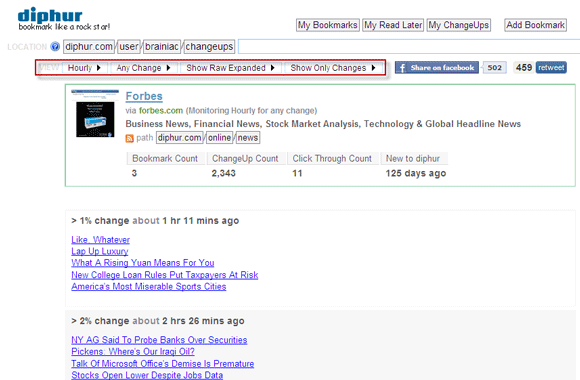Viewport: 580px width, 380px height.
Task: Open the Forbes title link
Action: [144, 96]
